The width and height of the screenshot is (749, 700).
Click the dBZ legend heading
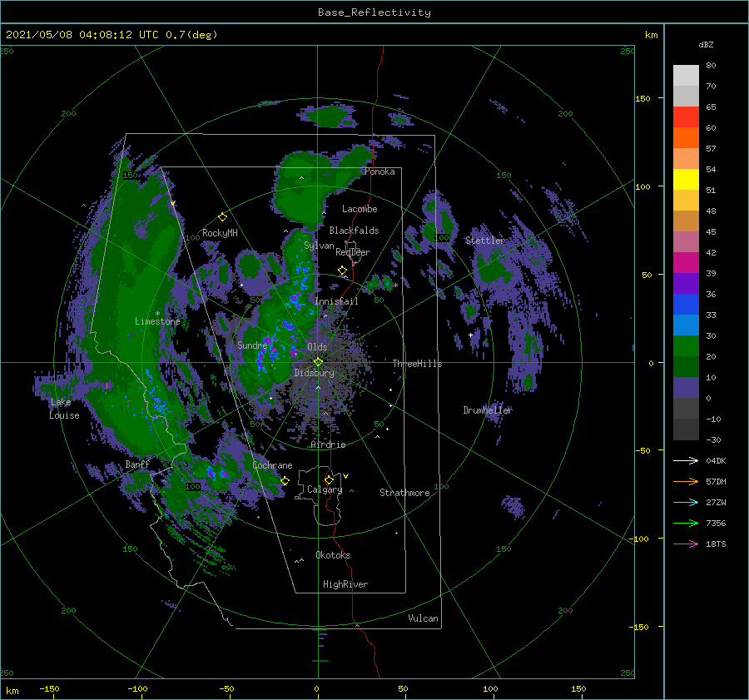[x=706, y=44]
